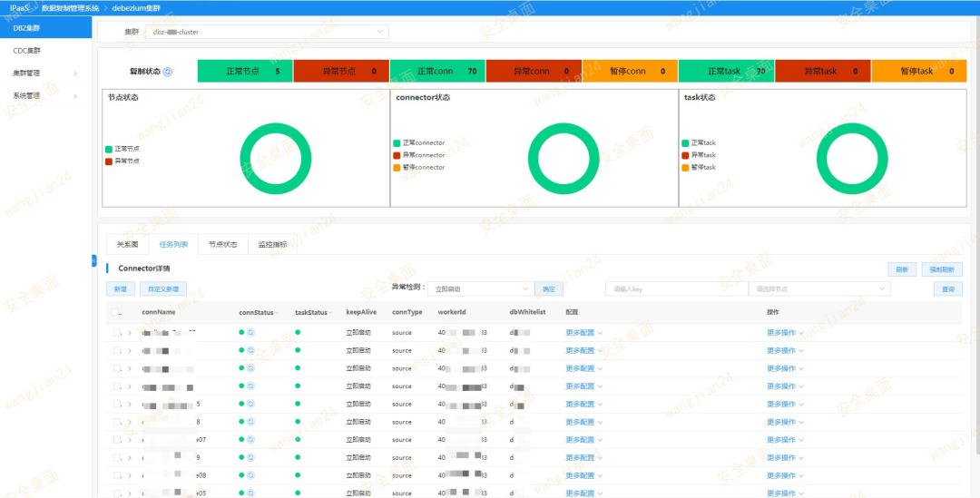Image resolution: width=980 pixels, height=498 pixels.
Task: Click the 请输入key input field
Action: 677,288
